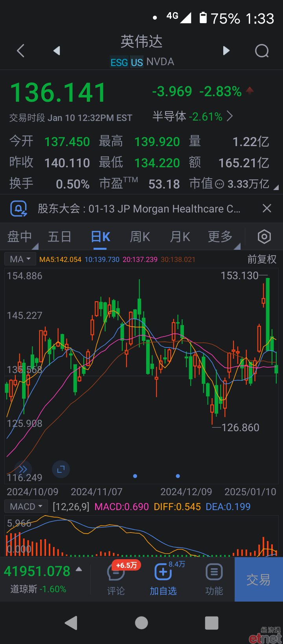Tap the +6.5万 comment count badge
The width and height of the screenshot is (283, 644).
(127, 565)
